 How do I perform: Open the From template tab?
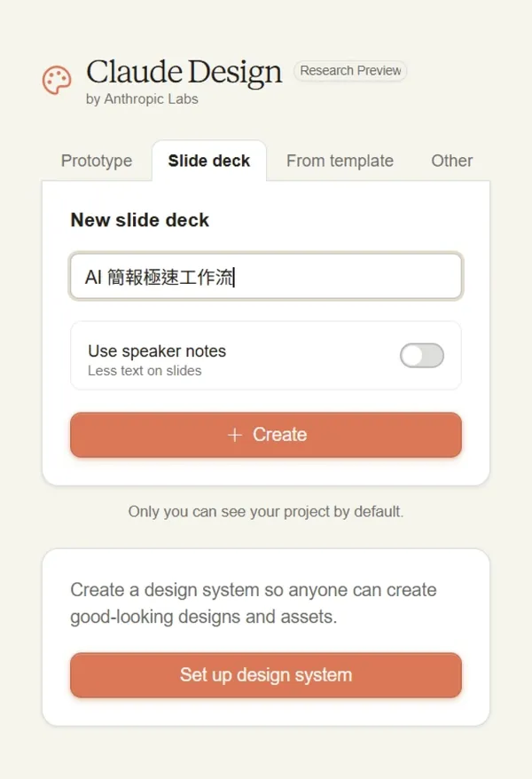[x=340, y=161]
